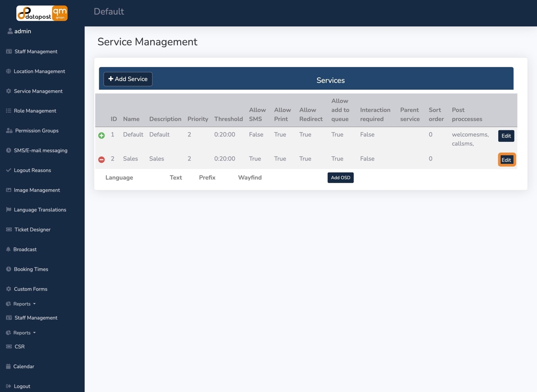This screenshot has width=537, height=392.
Task: Click the Interaction required column header
Action: [375, 115]
